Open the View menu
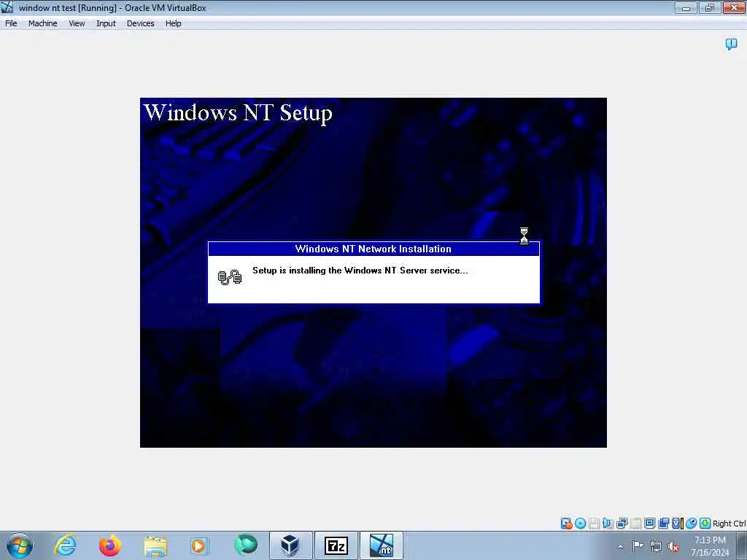The width and height of the screenshot is (747, 560). click(x=76, y=23)
